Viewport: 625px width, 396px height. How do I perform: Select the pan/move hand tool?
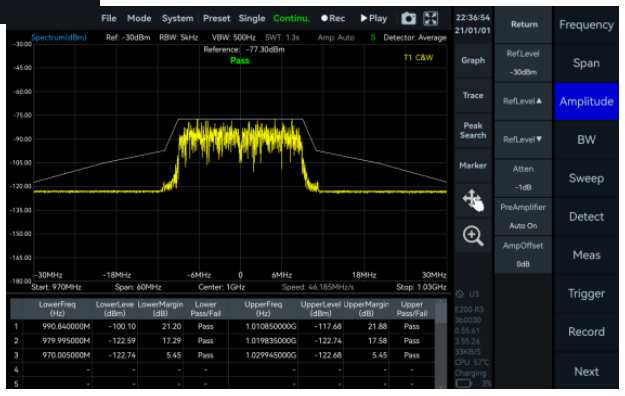click(473, 200)
